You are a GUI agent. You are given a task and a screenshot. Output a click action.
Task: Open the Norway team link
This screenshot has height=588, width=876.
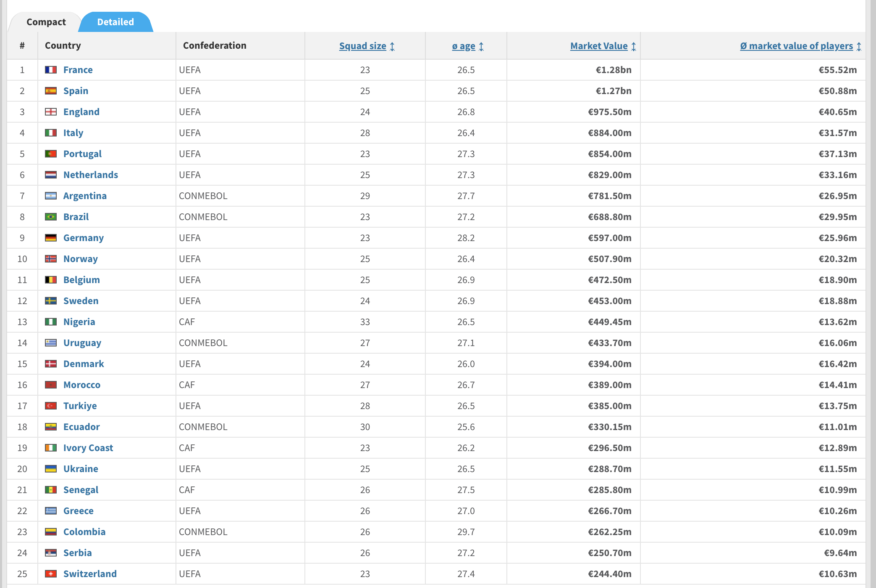(x=81, y=259)
